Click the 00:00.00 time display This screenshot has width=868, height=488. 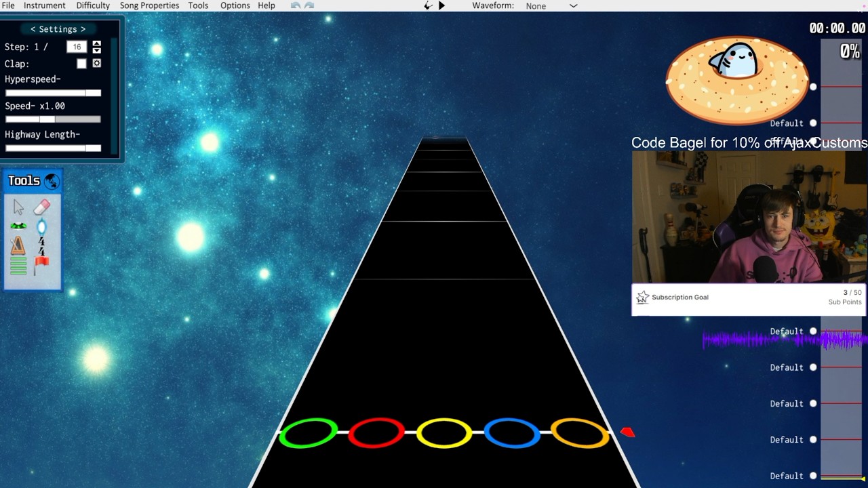point(837,28)
